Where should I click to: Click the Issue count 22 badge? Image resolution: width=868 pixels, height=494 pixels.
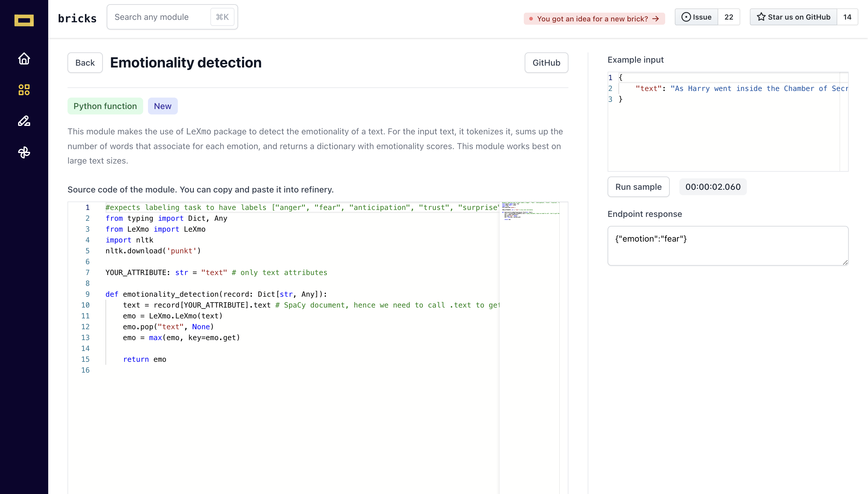click(x=728, y=17)
